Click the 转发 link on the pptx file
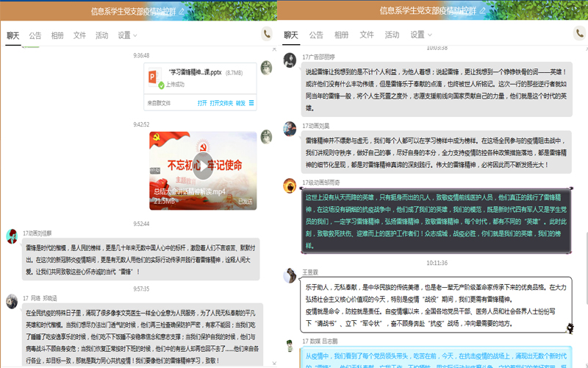Screen dimensions: 588x368 240,103
